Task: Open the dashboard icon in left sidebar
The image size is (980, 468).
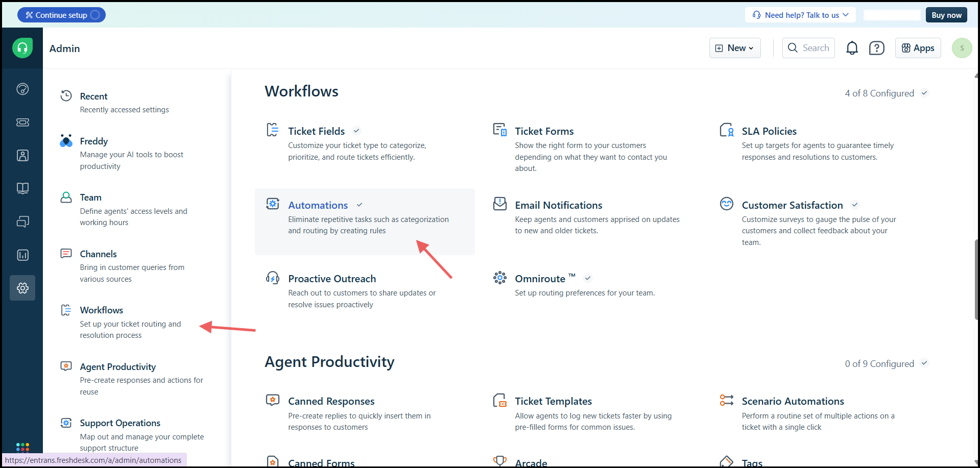Action: click(22, 89)
